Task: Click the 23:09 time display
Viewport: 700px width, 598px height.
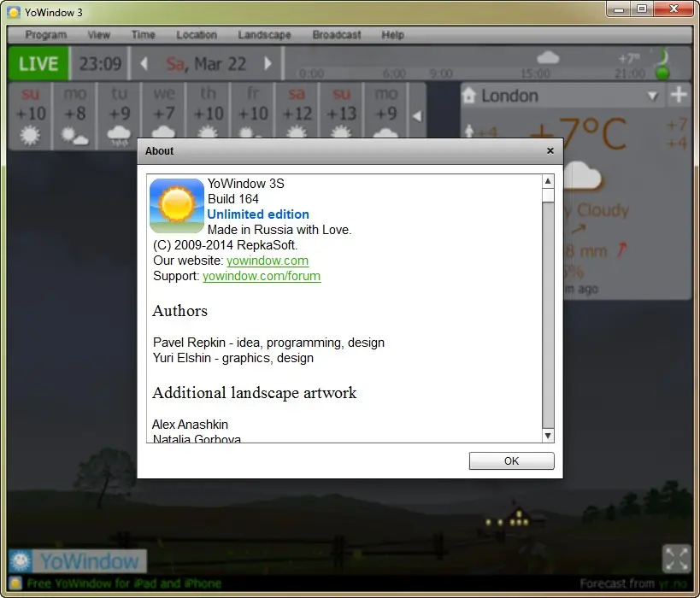Action: tap(101, 64)
